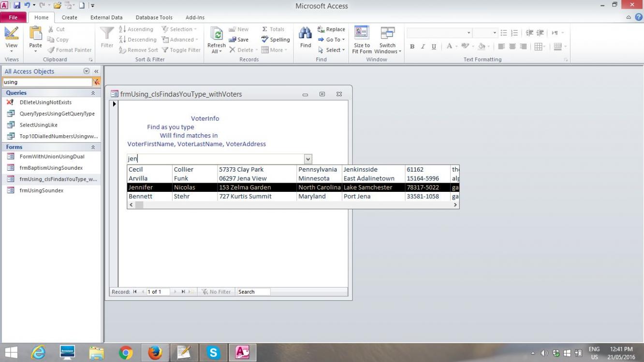
Task: Select the Home ribbon tab
Action: (41, 17)
